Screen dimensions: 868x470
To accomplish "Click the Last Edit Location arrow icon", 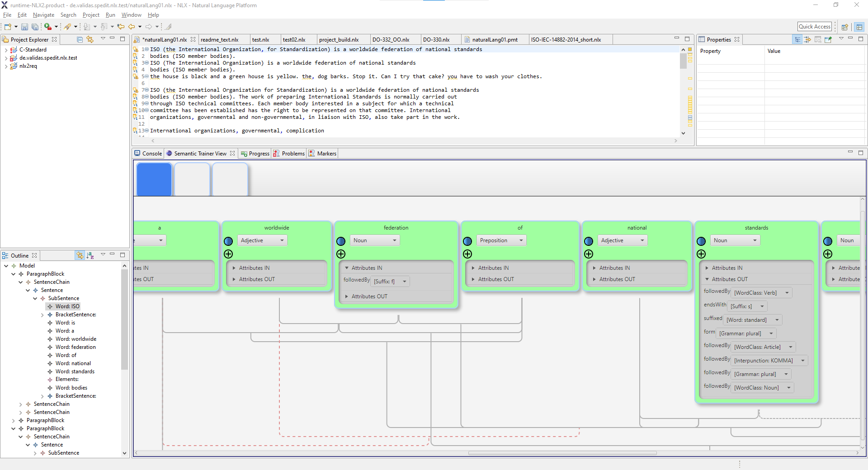I will [121, 27].
